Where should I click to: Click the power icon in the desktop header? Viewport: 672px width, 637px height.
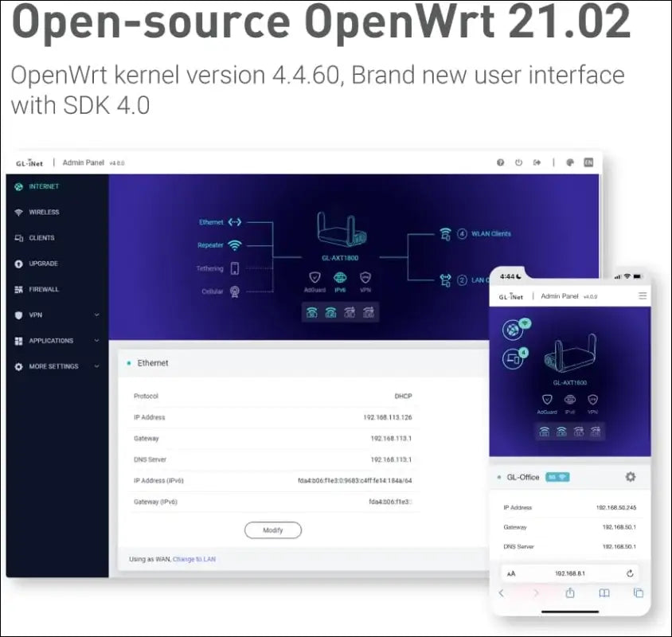[x=518, y=162]
